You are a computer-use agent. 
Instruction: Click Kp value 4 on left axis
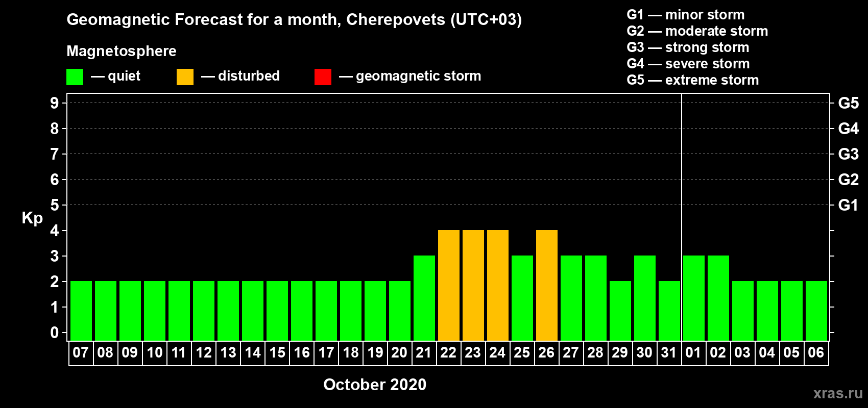point(55,231)
